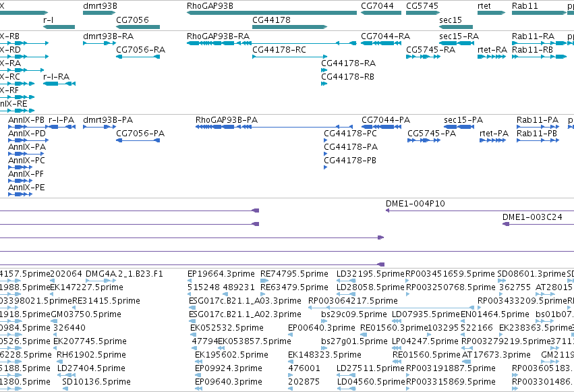This screenshot has width=574, height=392.
Task: Click the EP09640.3prime EST label
Action: tap(229, 382)
